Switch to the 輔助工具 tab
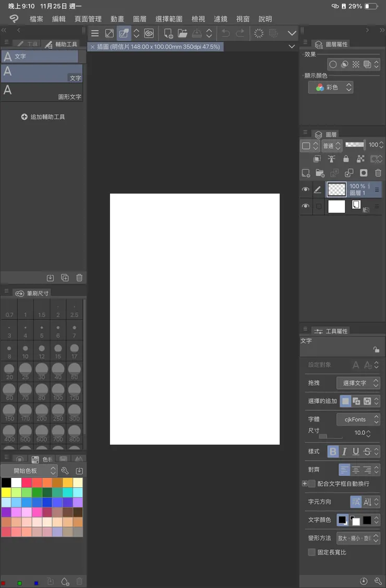Image resolution: width=386 pixels, height=588 pixels. pos(61,44)
